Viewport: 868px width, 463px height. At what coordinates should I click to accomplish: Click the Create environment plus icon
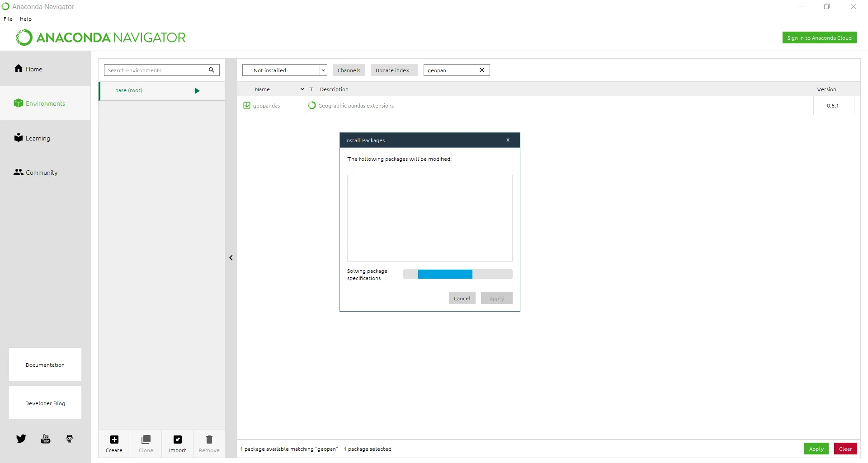tap(114, 440)
